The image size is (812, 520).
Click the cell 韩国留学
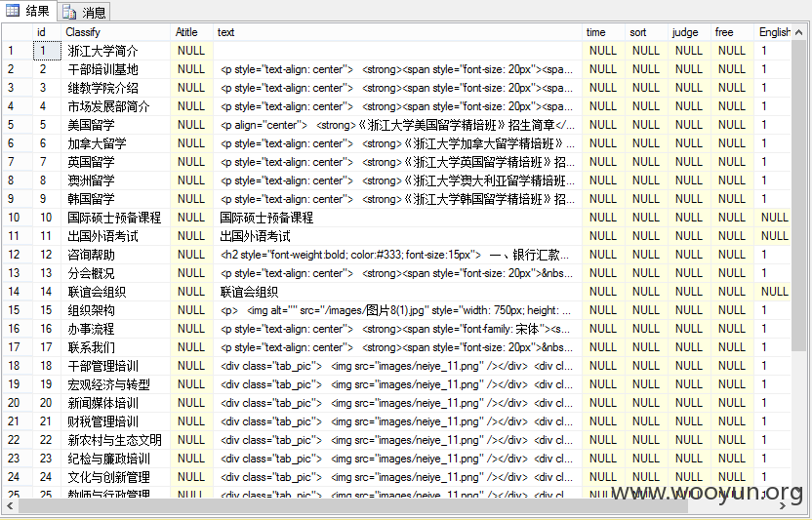(115, 199)
